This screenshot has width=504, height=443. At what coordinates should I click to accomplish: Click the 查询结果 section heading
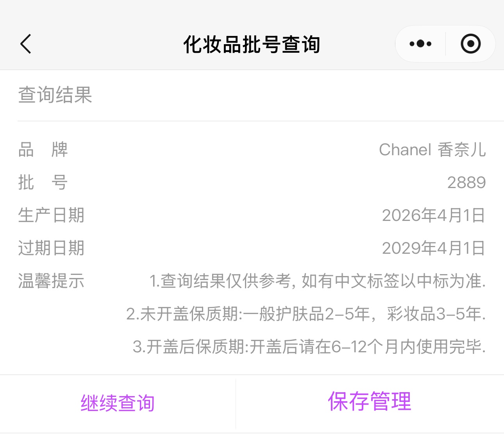pos(55,95)
